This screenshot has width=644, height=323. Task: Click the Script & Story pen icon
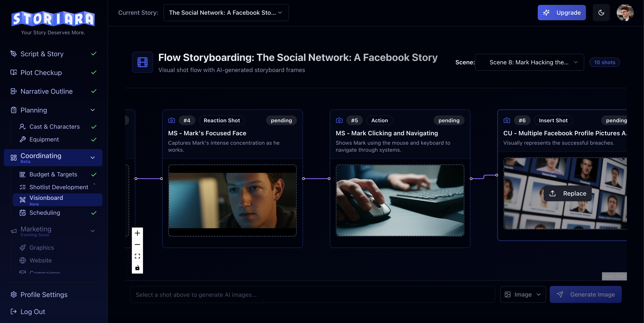(13, 54)
